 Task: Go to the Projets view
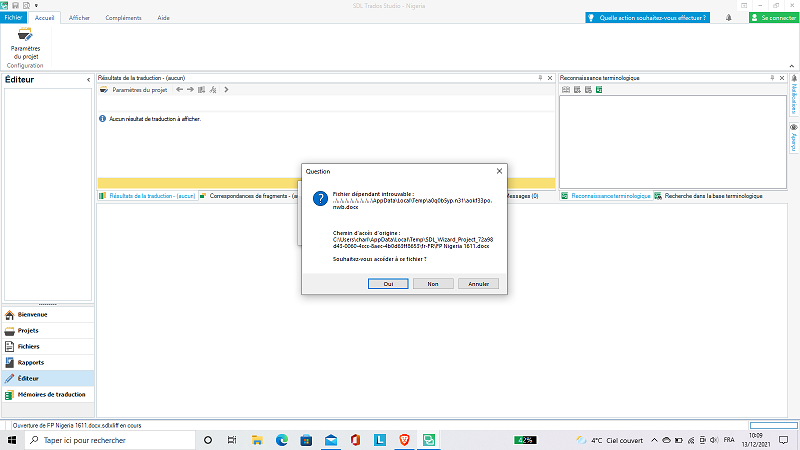pyautogui.click(x=48, y=331)
